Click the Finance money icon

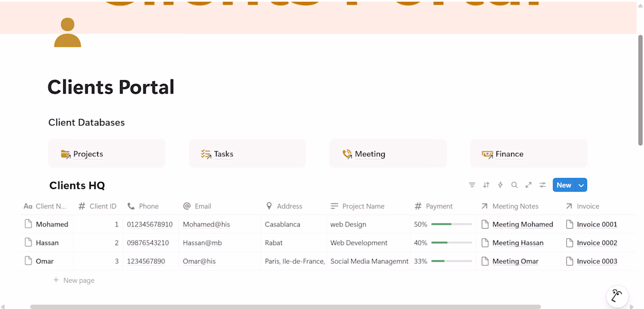(x=487, y=154)
